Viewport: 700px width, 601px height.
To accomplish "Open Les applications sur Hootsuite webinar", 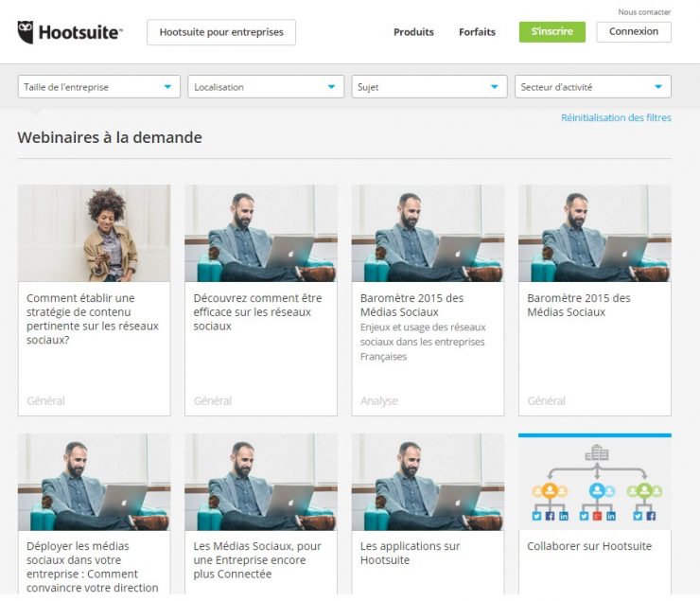I will 411,553.
